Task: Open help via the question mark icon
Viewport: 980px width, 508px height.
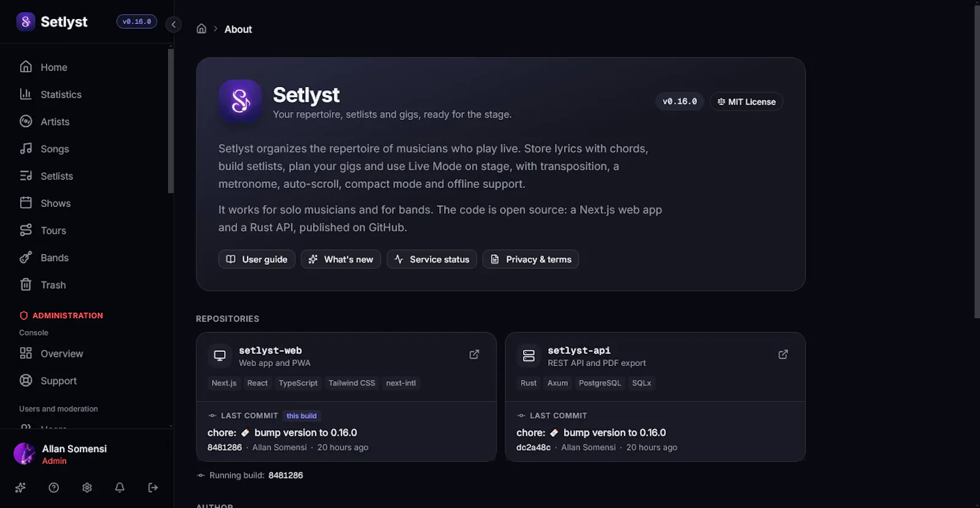Action: tap(54, 488)
